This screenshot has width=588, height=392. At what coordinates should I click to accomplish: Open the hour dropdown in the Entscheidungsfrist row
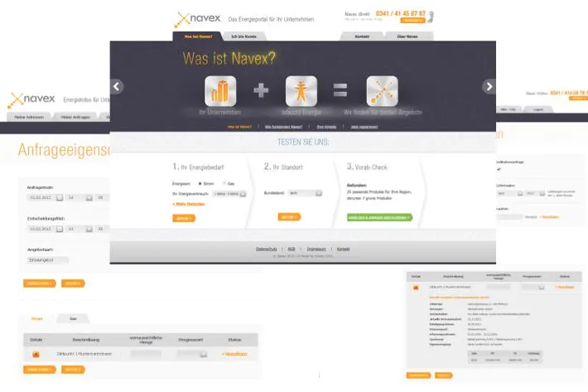tap(80, 229)
